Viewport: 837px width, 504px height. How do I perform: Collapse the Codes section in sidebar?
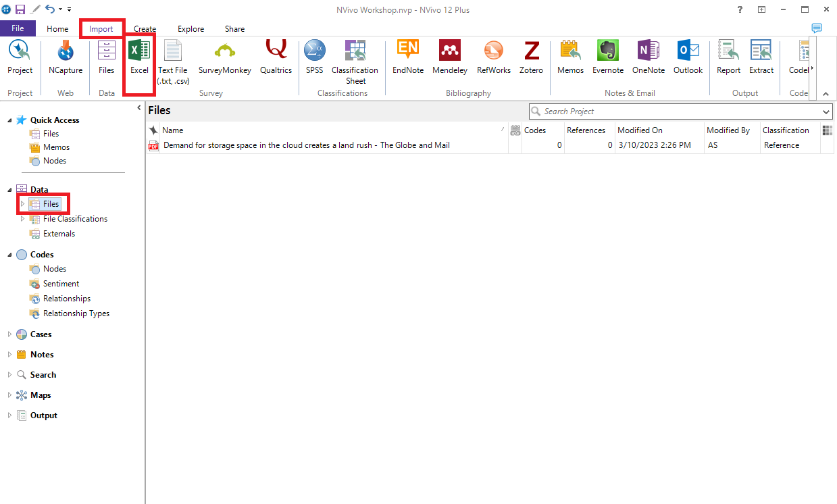[8, 254]
